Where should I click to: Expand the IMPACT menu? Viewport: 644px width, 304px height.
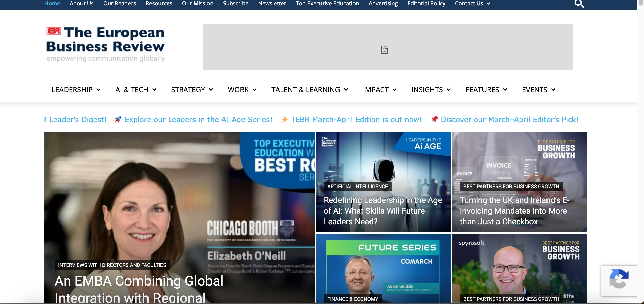coord(380,90)
